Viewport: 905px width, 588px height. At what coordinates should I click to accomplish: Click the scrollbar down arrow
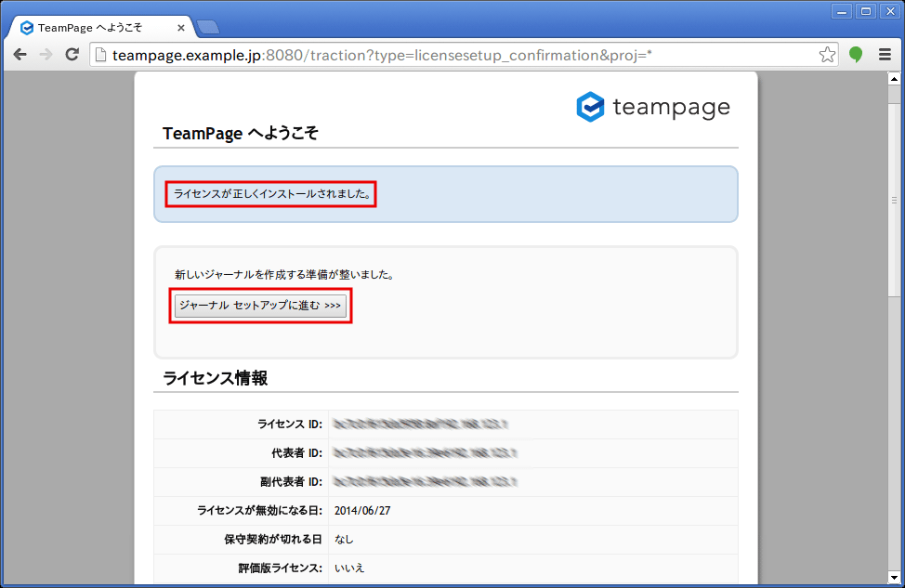pos(894,578)
